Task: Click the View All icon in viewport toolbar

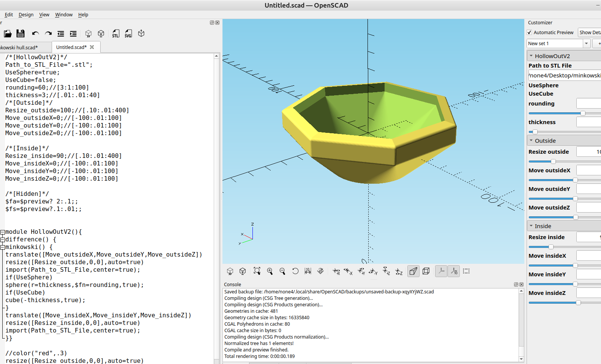Action: pos(257,271)
